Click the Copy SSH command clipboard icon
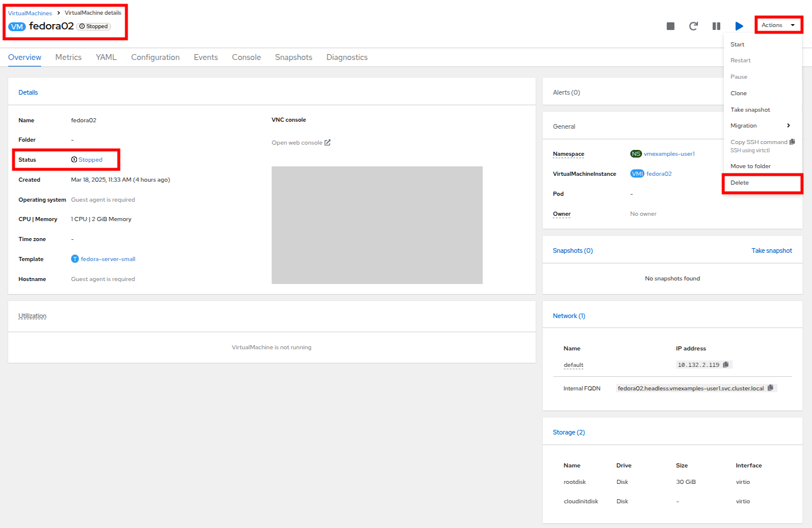This screenshot has width=812, height=528. (x=792, y=142)
